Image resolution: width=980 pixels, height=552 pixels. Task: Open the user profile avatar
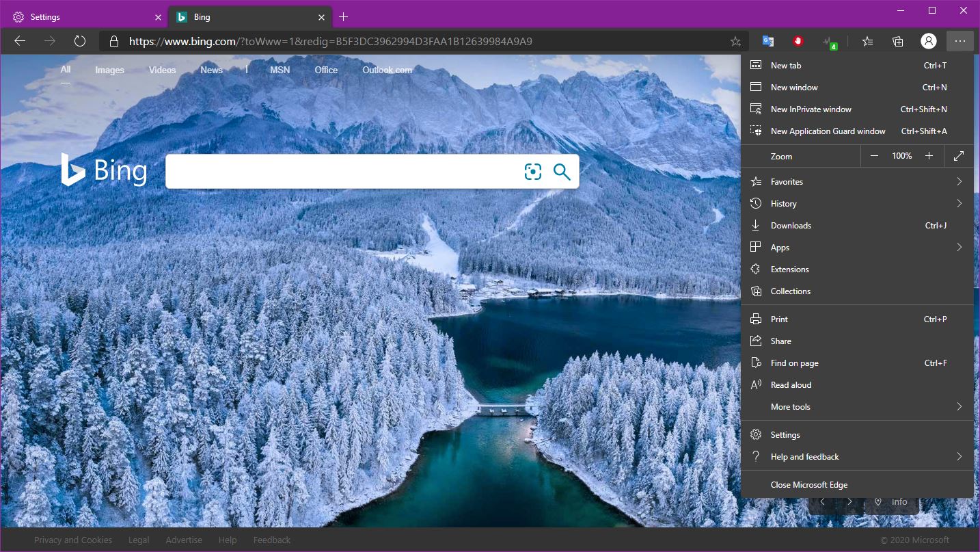point(928,41)
